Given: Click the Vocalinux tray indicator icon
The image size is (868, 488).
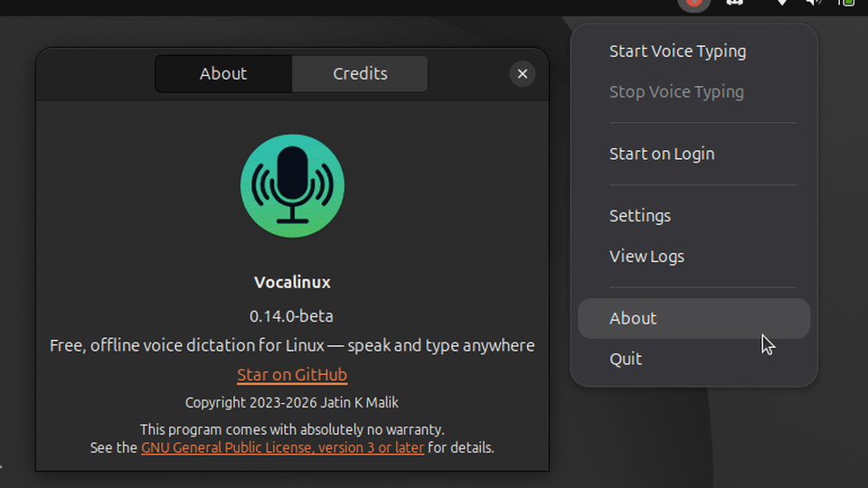Looking at the screenshot, I should coord(693,4).
